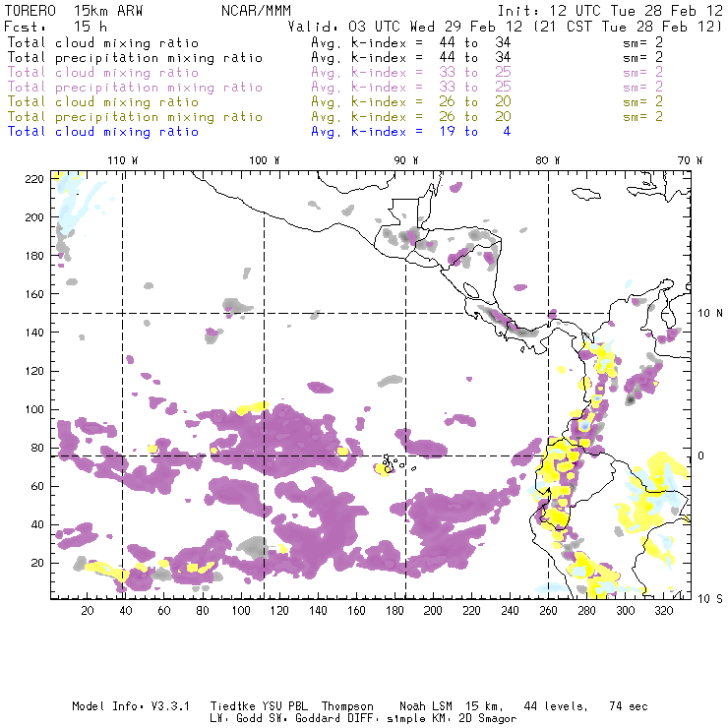Click "sm= 2" on the purple cloud row
728x728 pixels.
coord(642,73)
